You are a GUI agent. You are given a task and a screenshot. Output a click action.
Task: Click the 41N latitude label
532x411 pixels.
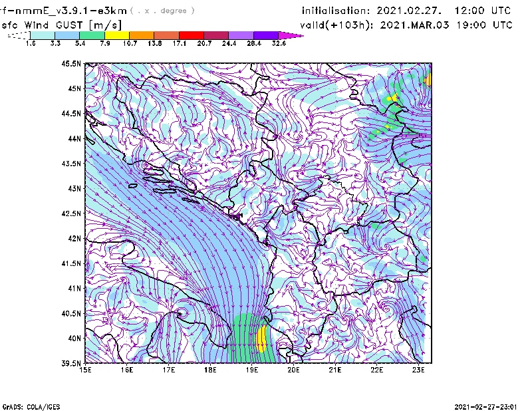coord(74,289)
